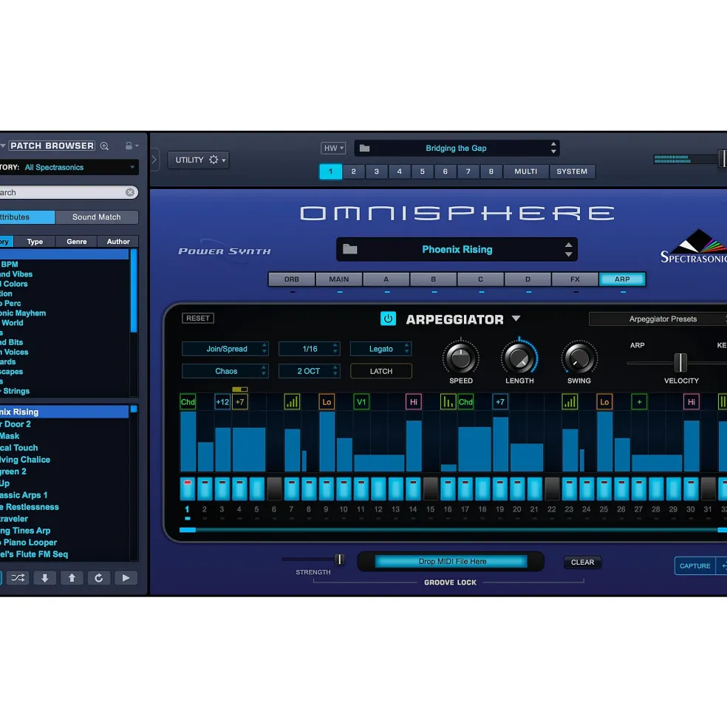The width and height of the screenshot is (727, 728).
Task: Click the Lo modifier on step 25
Action: 604,402
